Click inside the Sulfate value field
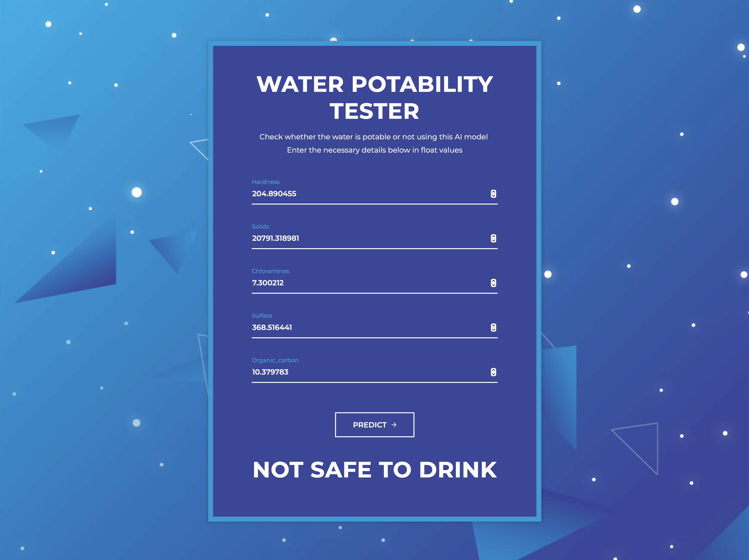The height and width of the screenshot is (560, 749). click(338, 327)
